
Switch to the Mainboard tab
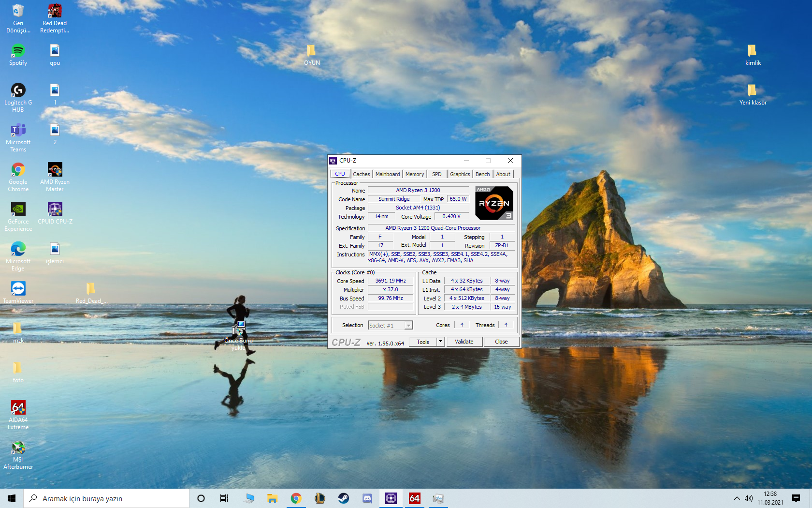click(x=388, y=174)
